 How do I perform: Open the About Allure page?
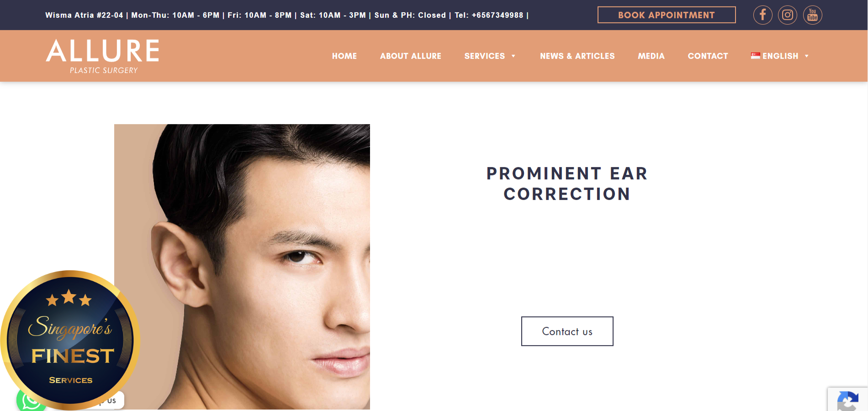tap(411, 56)
